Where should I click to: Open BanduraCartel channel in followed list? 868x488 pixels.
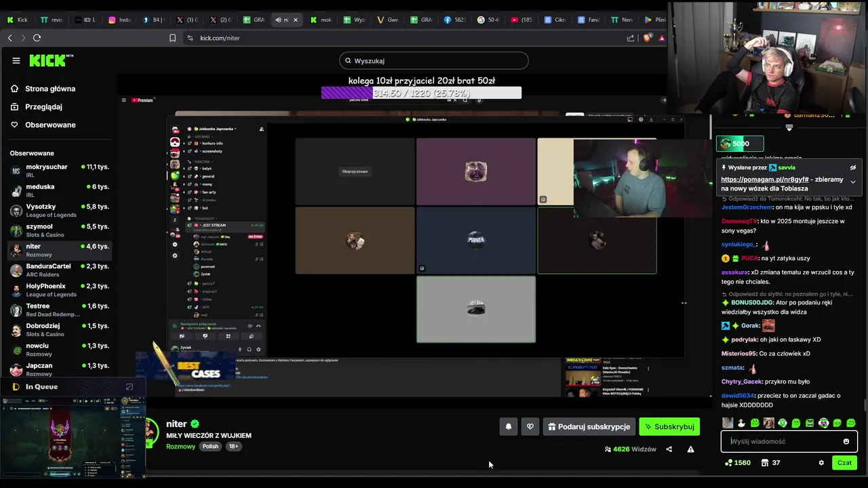(60, 270)
